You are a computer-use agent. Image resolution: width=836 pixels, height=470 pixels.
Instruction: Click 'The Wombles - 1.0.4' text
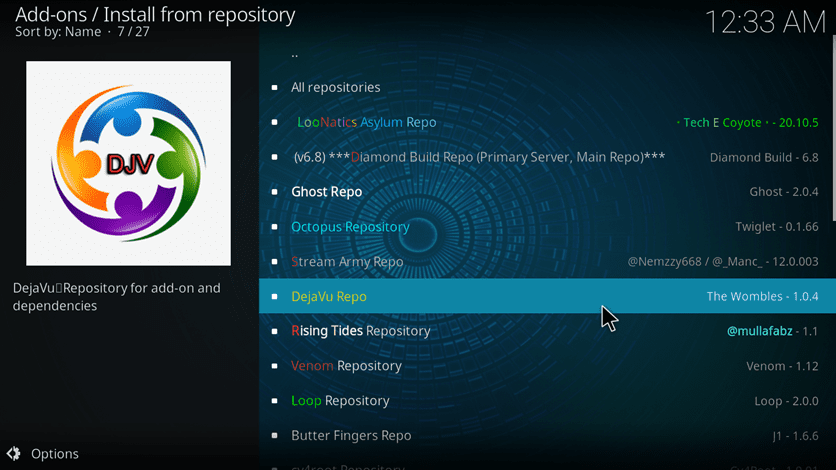[762, 296]
